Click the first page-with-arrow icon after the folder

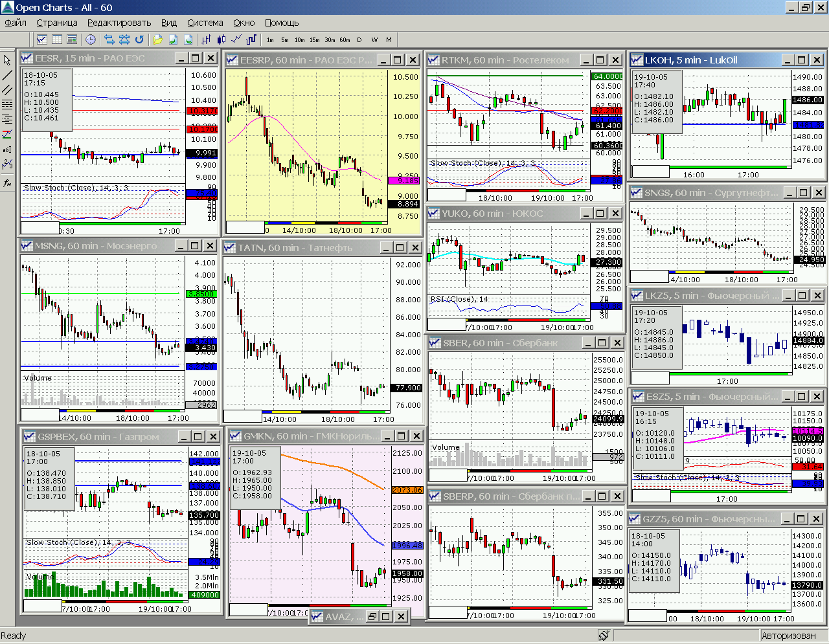tap(173, 39)
